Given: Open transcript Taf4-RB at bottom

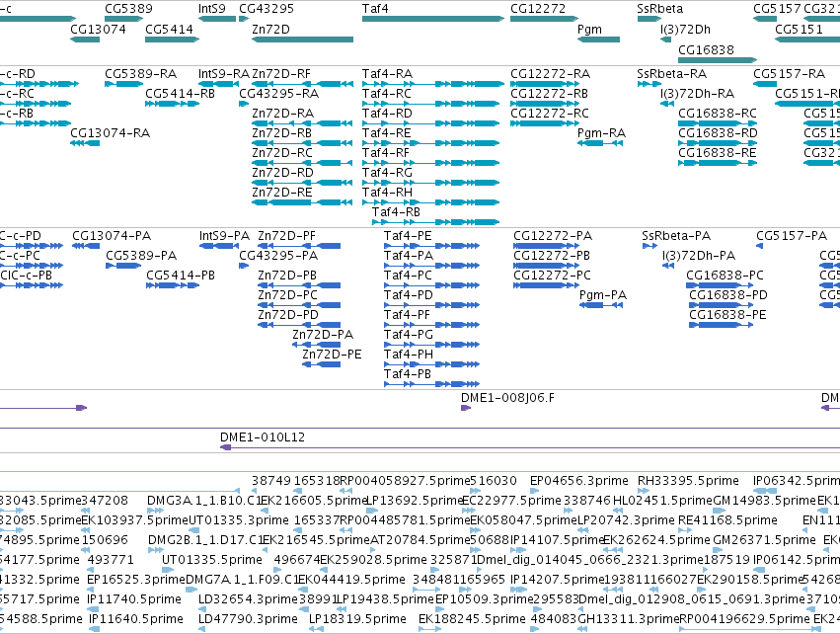Looking at the screenshot, I should tap(396, 211).
